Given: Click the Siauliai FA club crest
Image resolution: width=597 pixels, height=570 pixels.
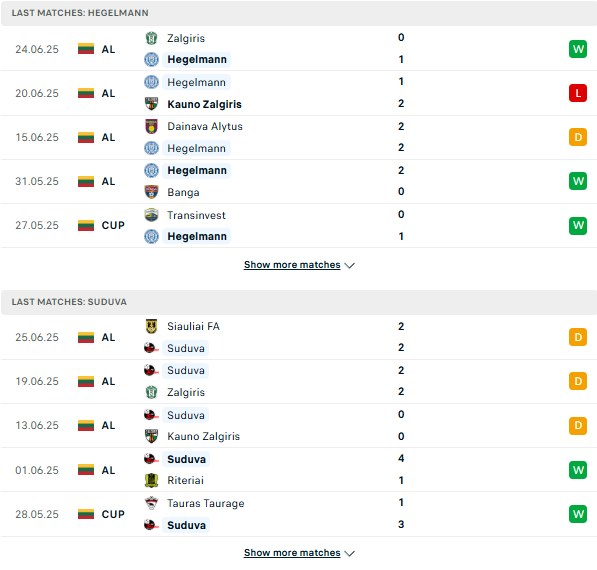Looking at the screenshot, I should [x=152, y=326].
